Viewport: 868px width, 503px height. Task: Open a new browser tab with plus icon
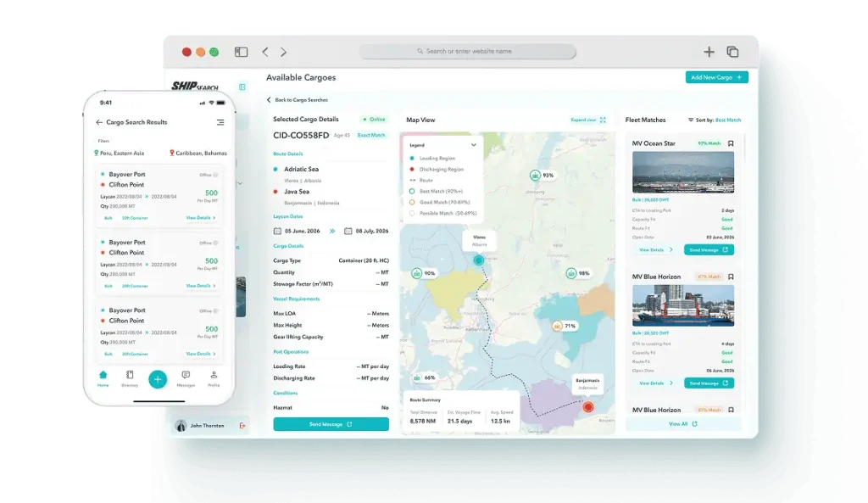(709, 52)
